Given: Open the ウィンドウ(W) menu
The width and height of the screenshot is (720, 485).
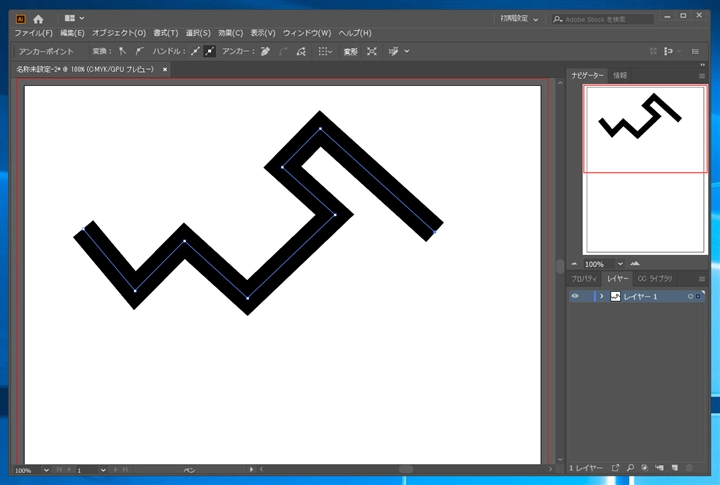Looking at the screenshot, I should [x=307, y=33].
